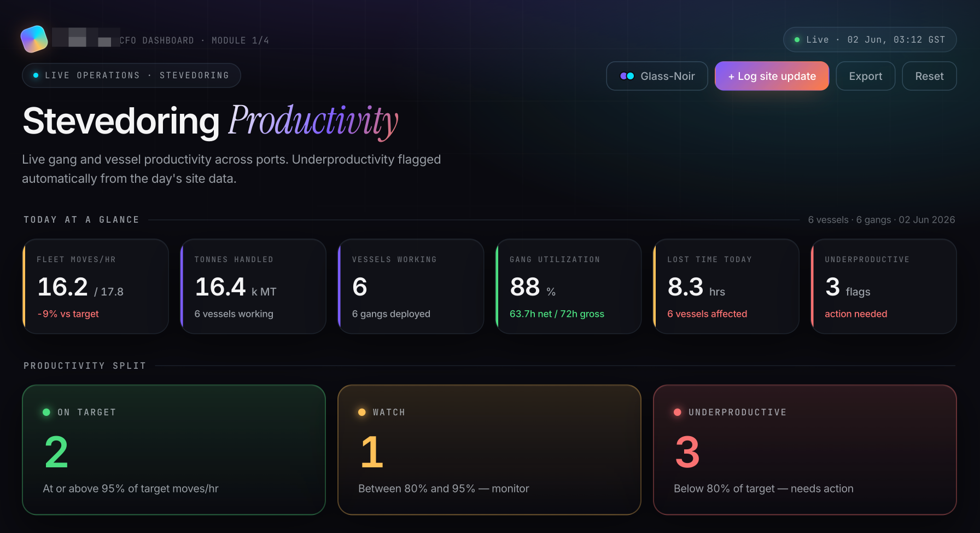This screenshot has width=980, height=533.
Task: Click the amber Watch status dot
Action: [362, 412]
